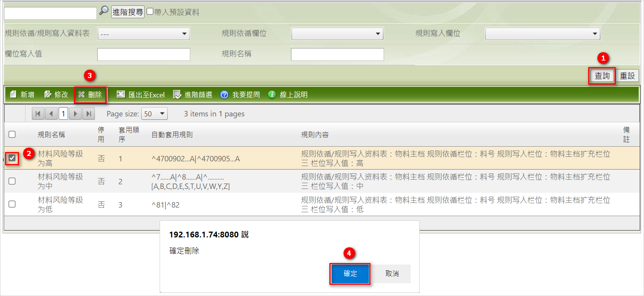Open 規則依循/規則寫入資料表 dropdown
The width and height of the screenshot is (644, 296).
click(x=144, y=34)
